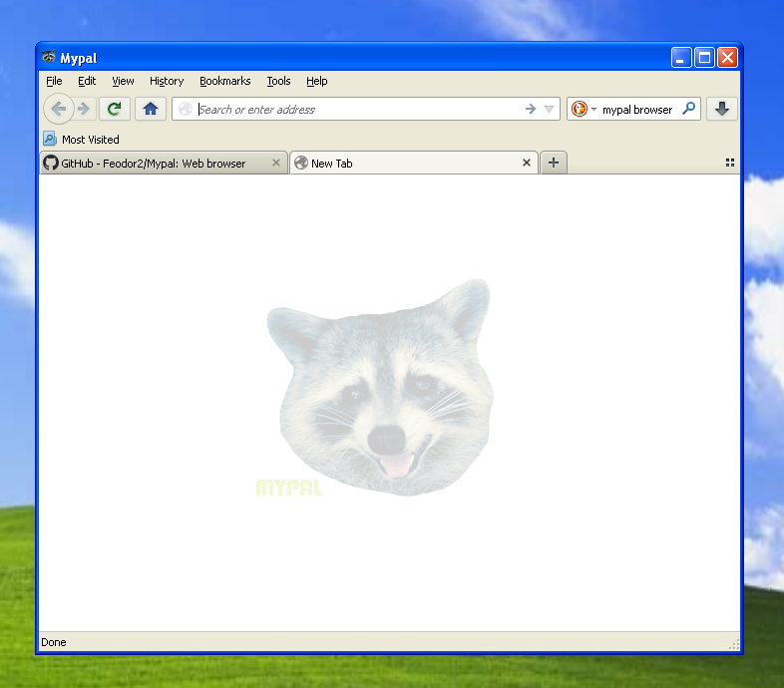Open the Help menu
Viewport: 784px width, 688px height.
coord(316,81)
